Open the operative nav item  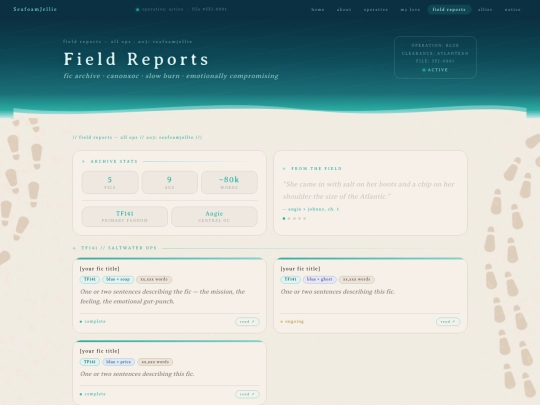pos(376,10)
